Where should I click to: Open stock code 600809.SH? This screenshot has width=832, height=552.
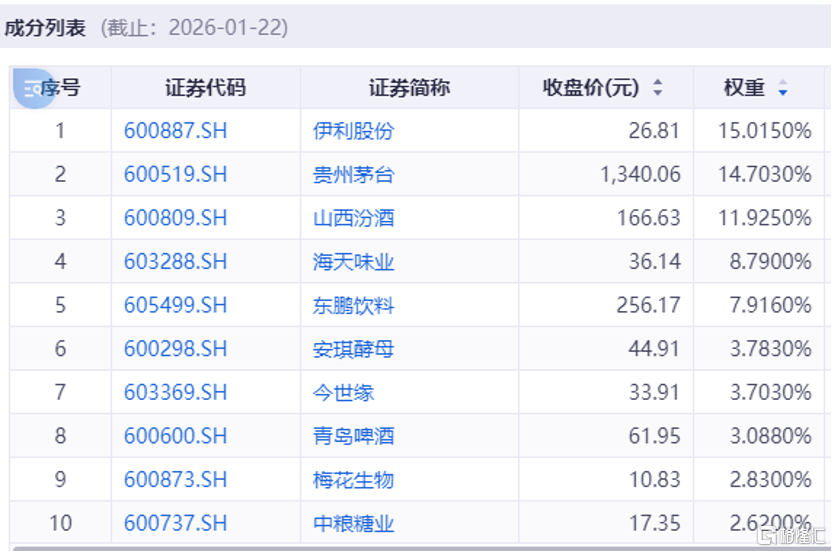click(x=176, y=218)
